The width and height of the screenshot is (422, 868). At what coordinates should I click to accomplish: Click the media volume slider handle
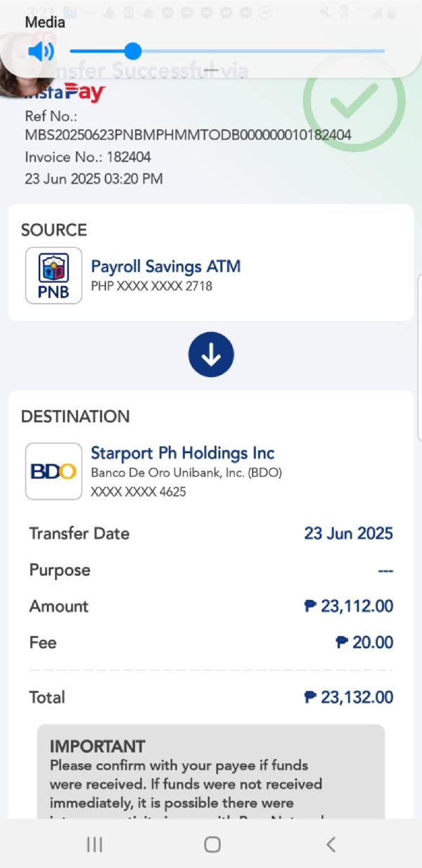pos(132,51)
